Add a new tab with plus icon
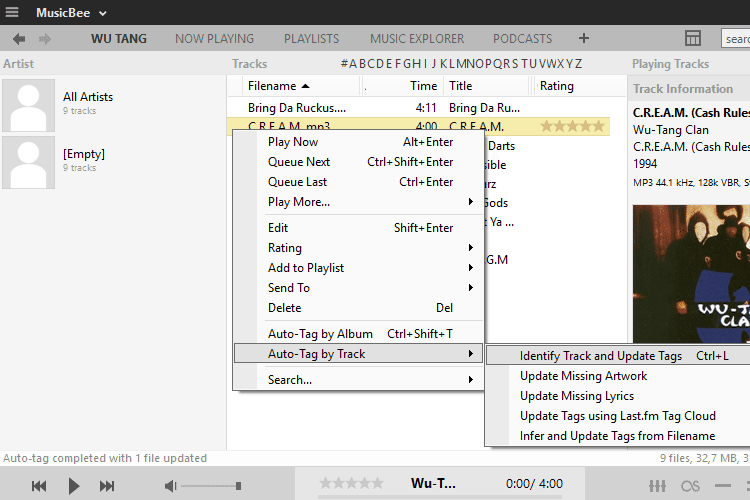 [584, 38]
